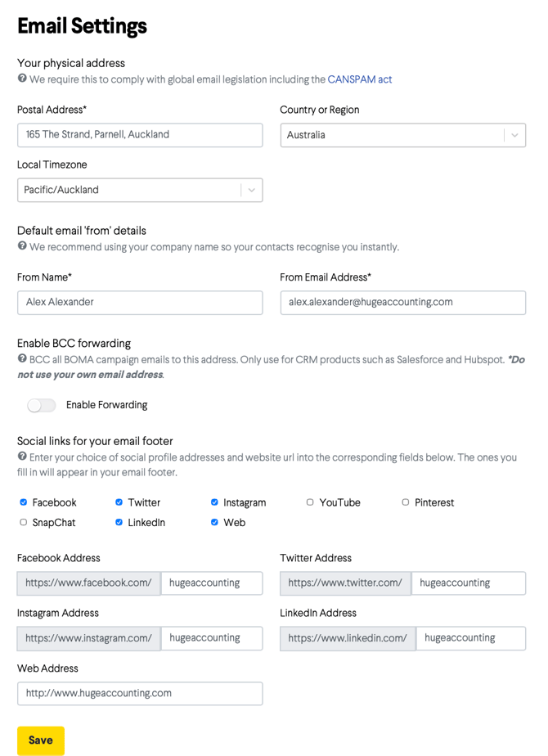Check the Pinterest checkbox
The image size is (548, 756).
point(406,502)
